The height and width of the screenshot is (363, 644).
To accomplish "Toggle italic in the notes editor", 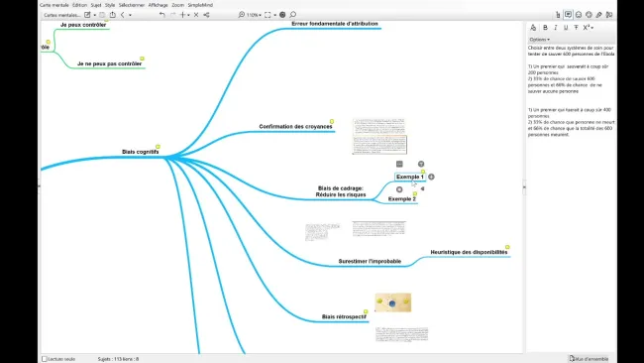I will coord(555,28).
